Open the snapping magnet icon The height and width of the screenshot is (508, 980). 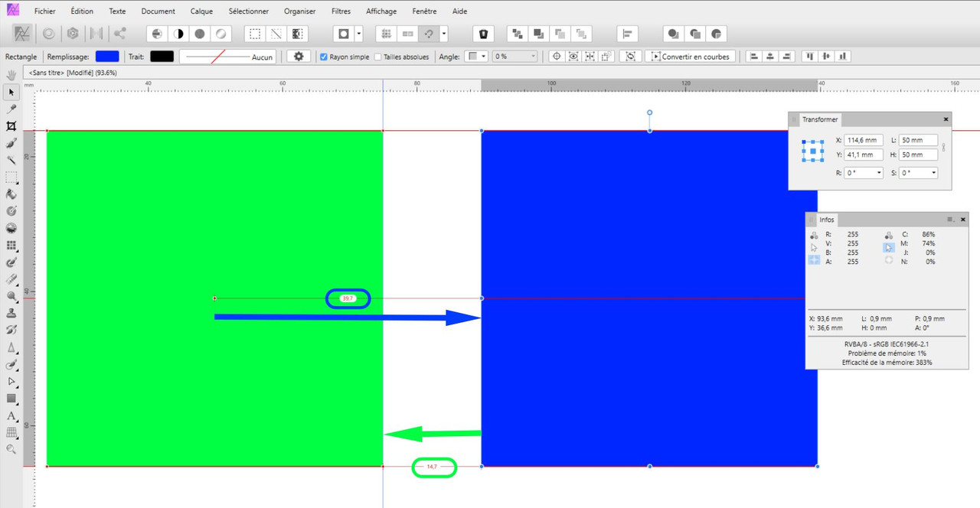tap(430, 34)
